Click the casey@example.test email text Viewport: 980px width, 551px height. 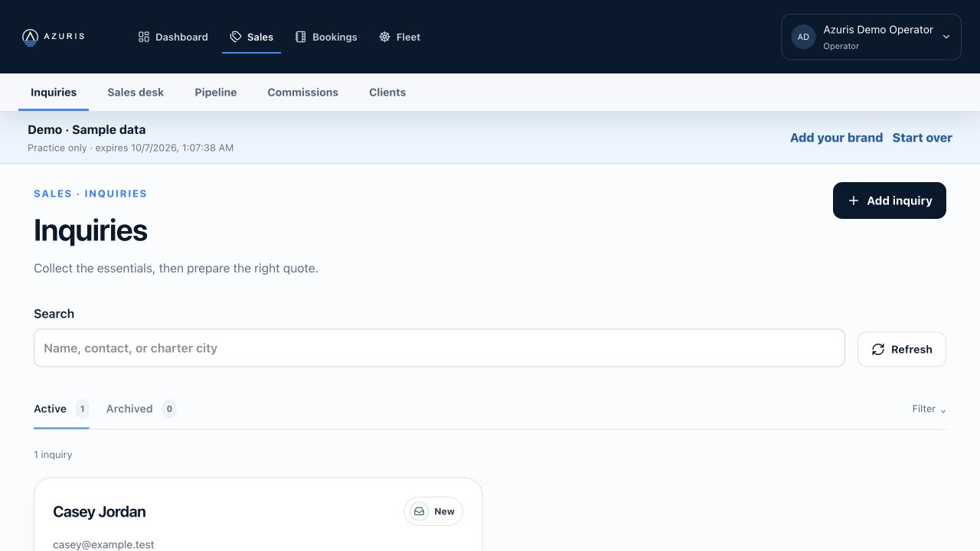click(103, 545)
